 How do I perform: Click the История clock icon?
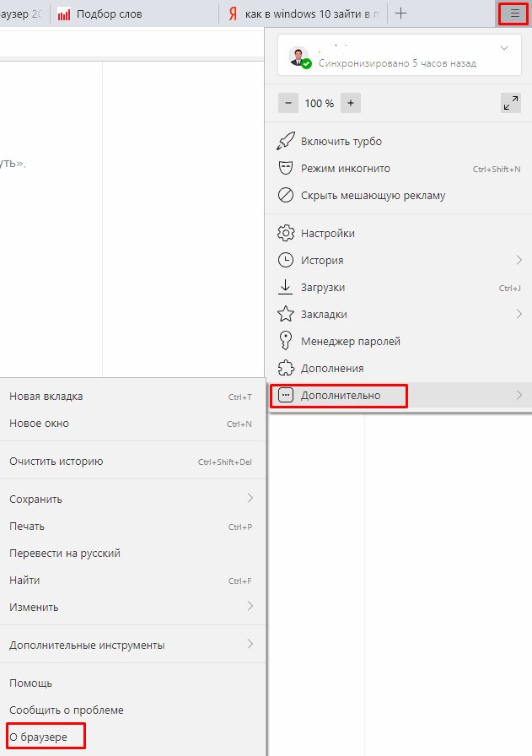pyautogui.click(x=286, y=260)
